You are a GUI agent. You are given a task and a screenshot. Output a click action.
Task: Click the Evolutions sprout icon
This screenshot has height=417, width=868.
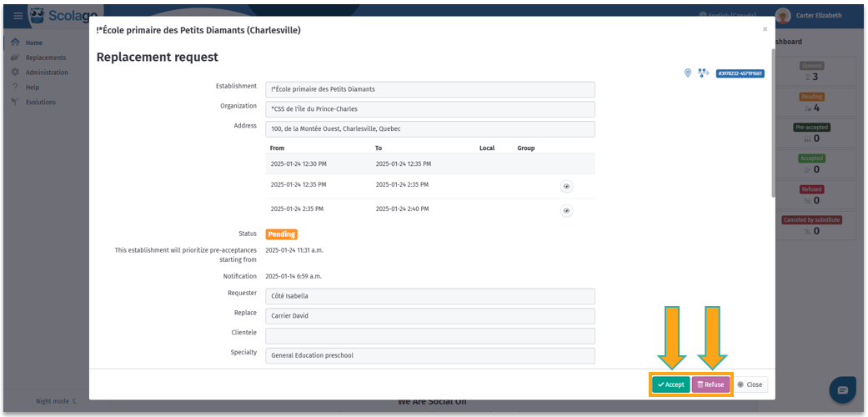pos(16,103)
